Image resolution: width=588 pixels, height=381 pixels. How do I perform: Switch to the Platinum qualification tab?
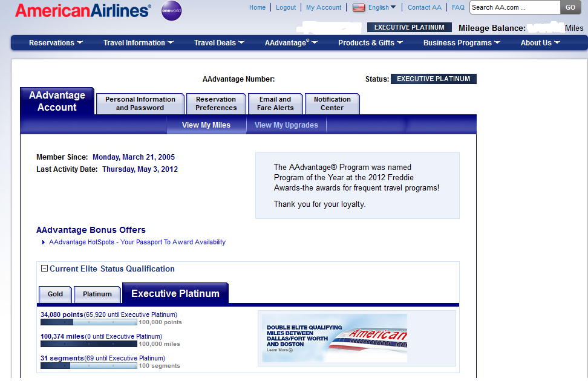point(97,294)
